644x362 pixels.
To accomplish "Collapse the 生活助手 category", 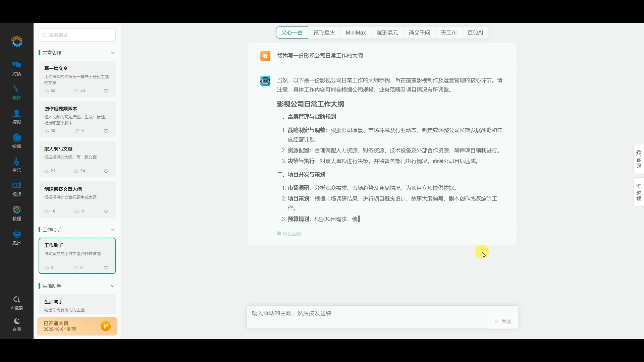I will pyautogui.click(x=113, y=286).
